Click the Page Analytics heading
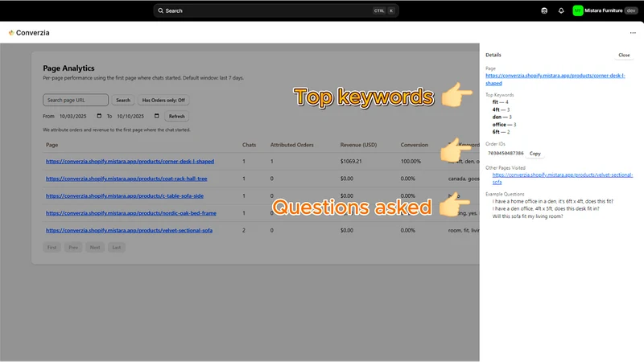This screenshot has height=362, width=644. click(68, 68)
